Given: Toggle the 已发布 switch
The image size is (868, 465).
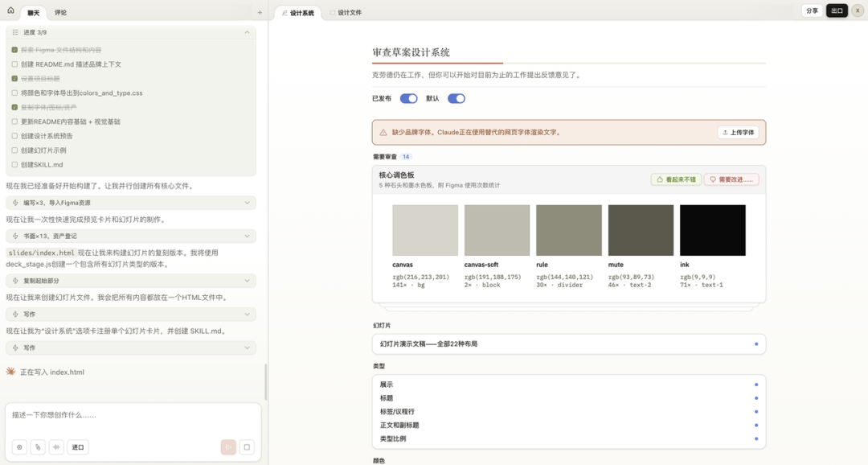Looking at the screenshot, I should 408,99.
